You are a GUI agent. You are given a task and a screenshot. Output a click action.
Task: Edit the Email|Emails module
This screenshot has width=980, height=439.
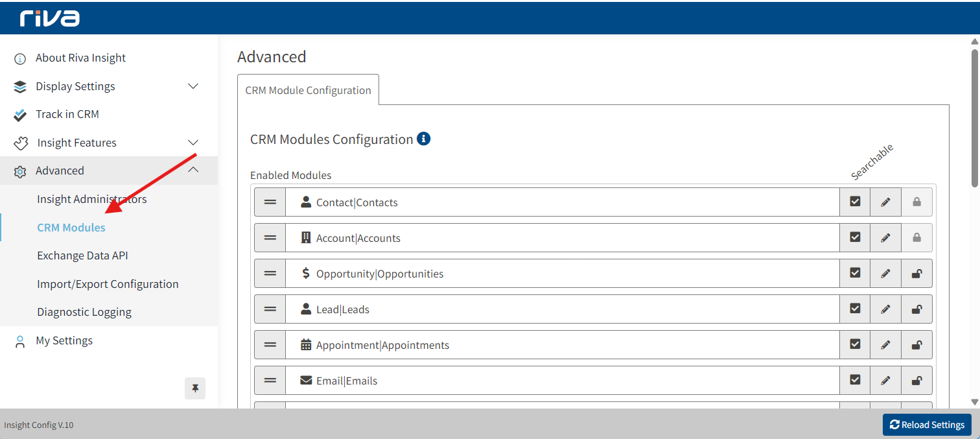tap(885, 381)
